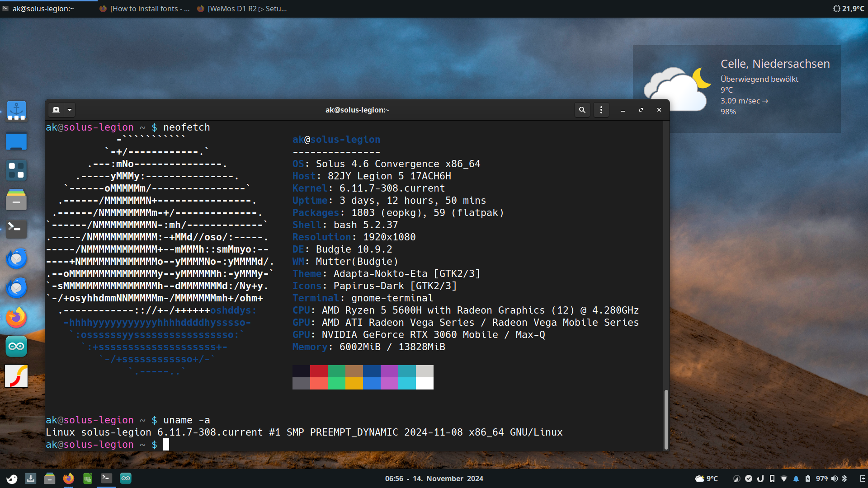The height and width of the screenshot is (488, 868).
Task: Toggle night light in the system tray
Action: coord(737,479)
